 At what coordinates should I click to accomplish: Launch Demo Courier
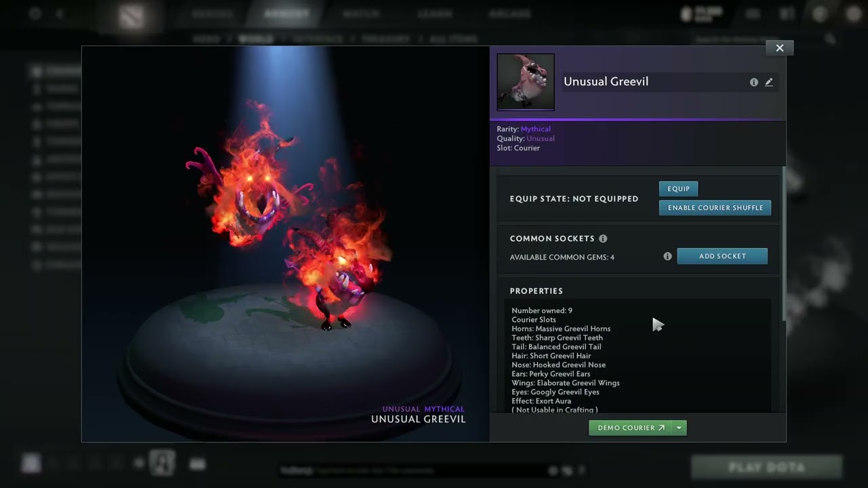coord(631,428)
